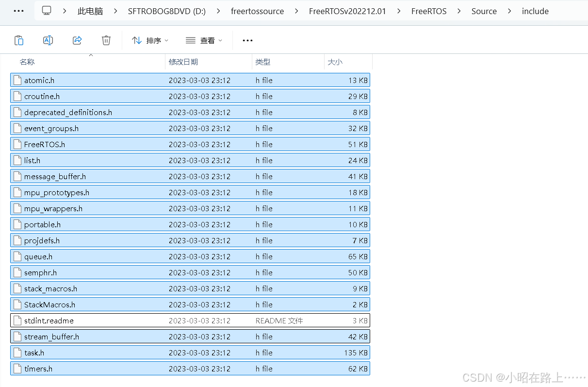This screenshot has height=387, width=588.
Task: Click the README 文件 type cell
Action: click(x=279, y=320)
